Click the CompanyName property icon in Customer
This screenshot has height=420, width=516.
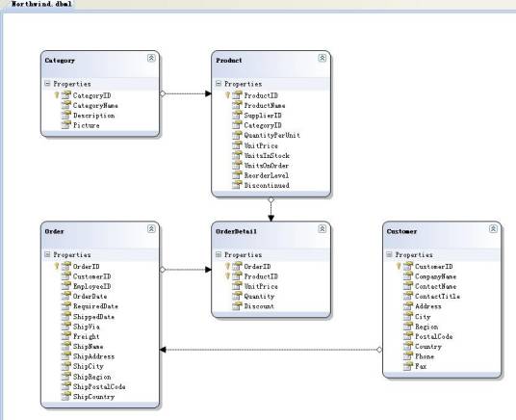408,276
